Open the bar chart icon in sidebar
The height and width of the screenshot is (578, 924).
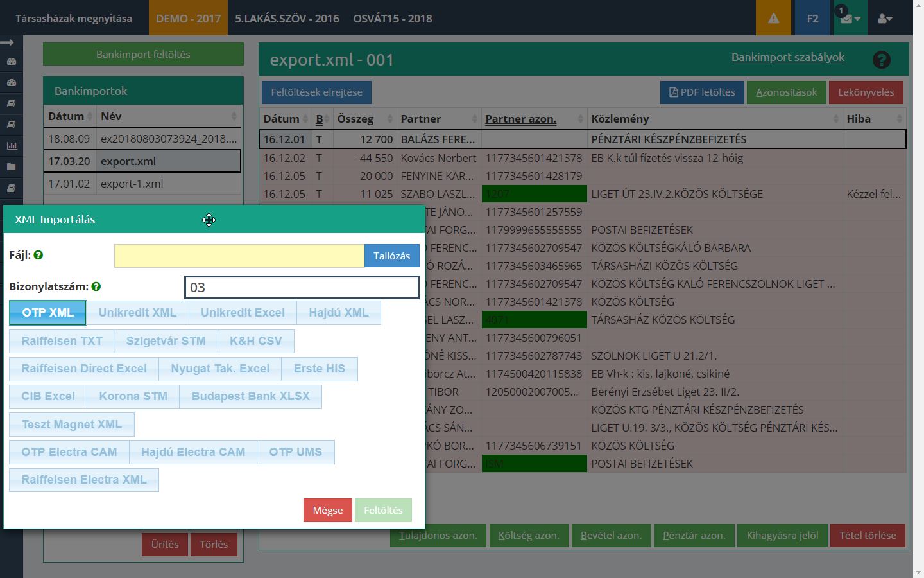click(x=11, y=146)
